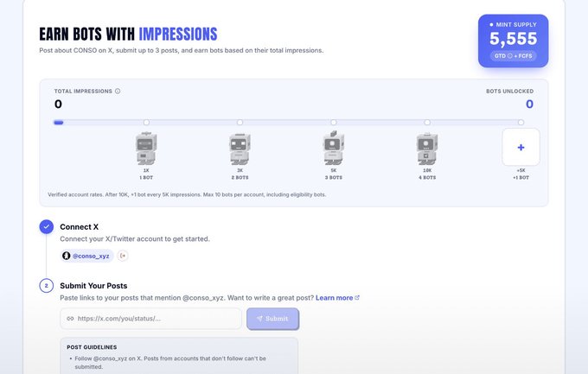588x374 pixels.
Task: Click the post URL input field
Action: [150, 319]
